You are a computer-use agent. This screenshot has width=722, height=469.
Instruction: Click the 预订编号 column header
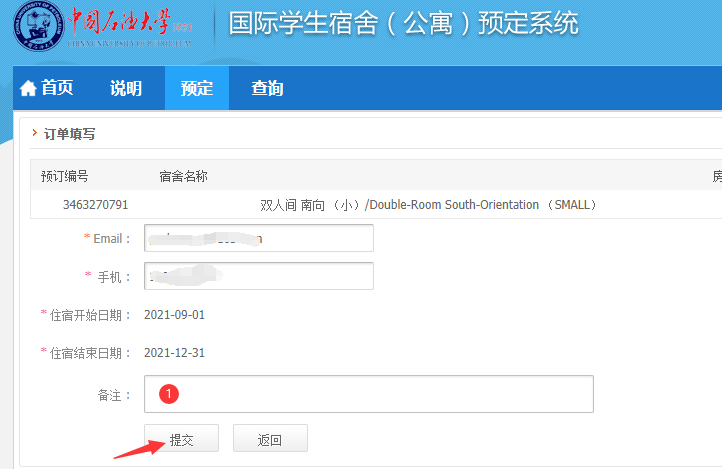[65, 176]
